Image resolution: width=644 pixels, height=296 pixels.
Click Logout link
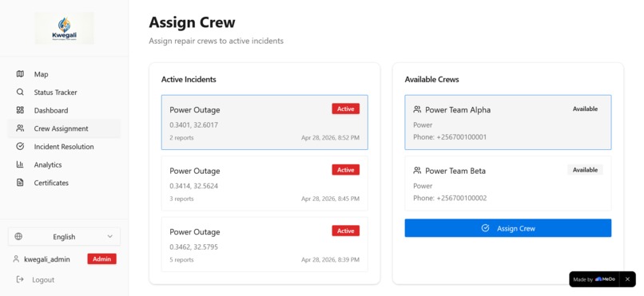(x=35, y=279)
